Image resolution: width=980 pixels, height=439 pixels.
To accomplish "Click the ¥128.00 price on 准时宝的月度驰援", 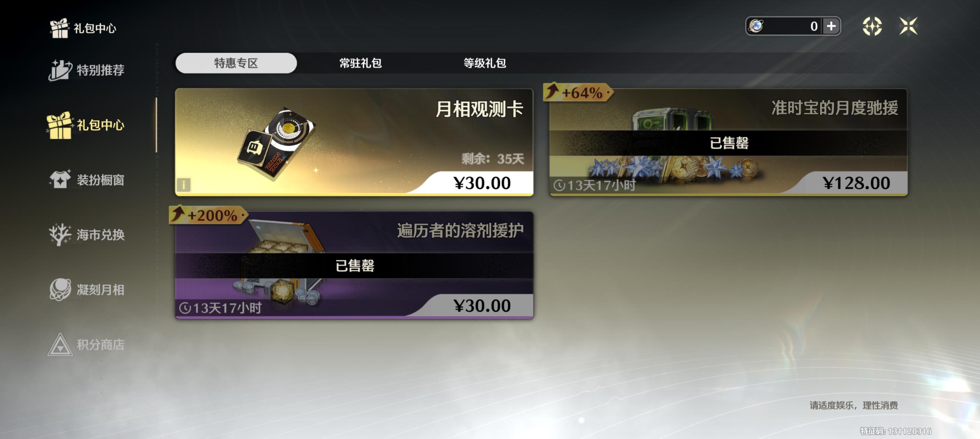I will (x=856, y=183).
